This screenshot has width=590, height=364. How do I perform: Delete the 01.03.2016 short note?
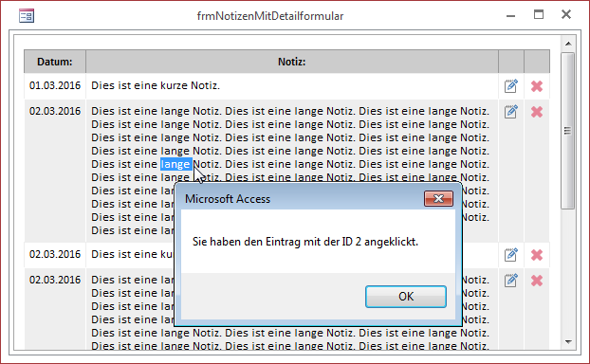coord(537,86)
